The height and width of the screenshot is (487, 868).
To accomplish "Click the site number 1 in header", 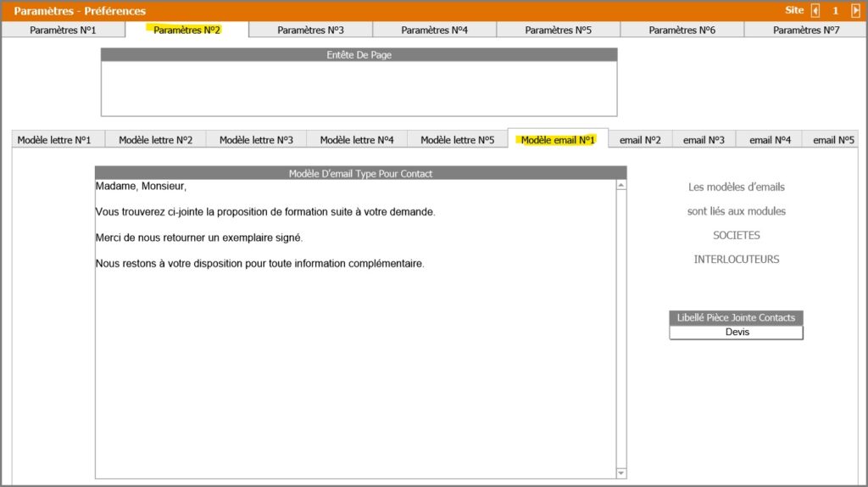I will (x=835, y=10).
